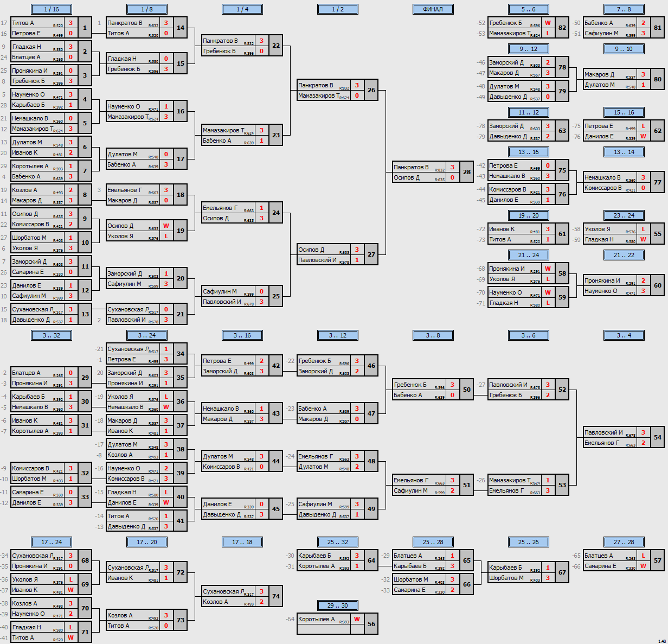The image size is (668, 644).
Task: Select "Сафиулин М" in match 81
Action: click(601, 33)
